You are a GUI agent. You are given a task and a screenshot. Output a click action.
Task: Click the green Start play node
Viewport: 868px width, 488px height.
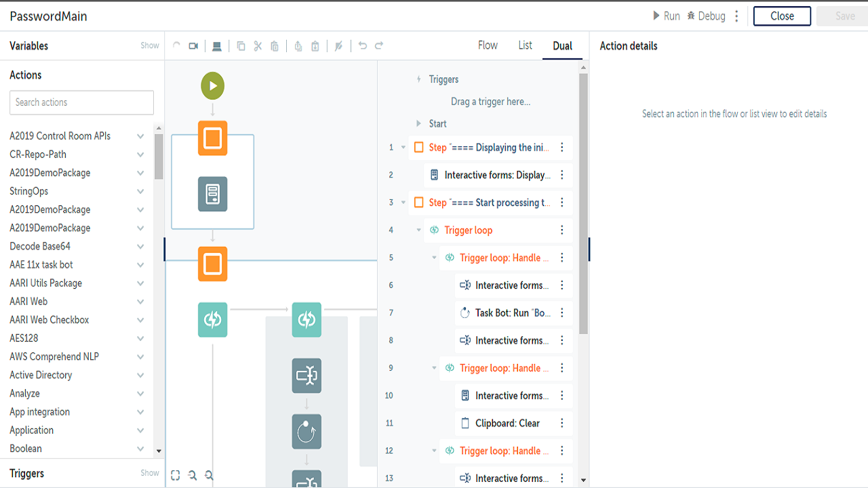click(212, 86)
